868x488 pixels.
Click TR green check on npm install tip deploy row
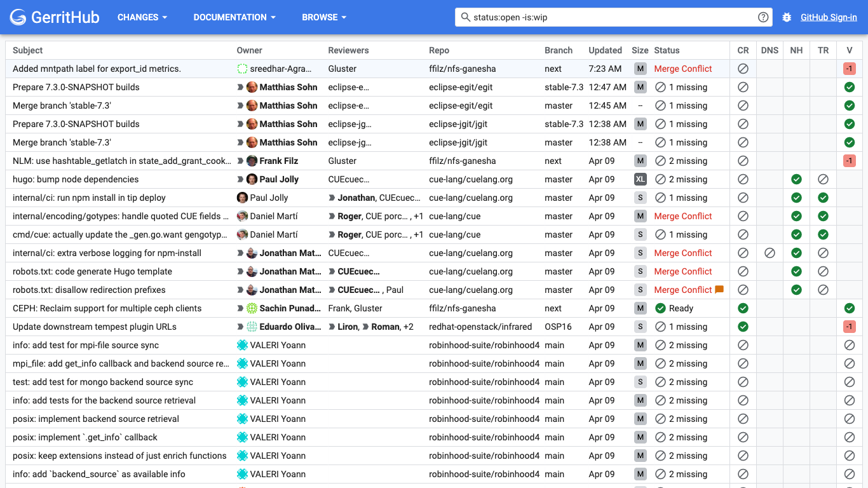pyautogui.click(x=823, y=198)
